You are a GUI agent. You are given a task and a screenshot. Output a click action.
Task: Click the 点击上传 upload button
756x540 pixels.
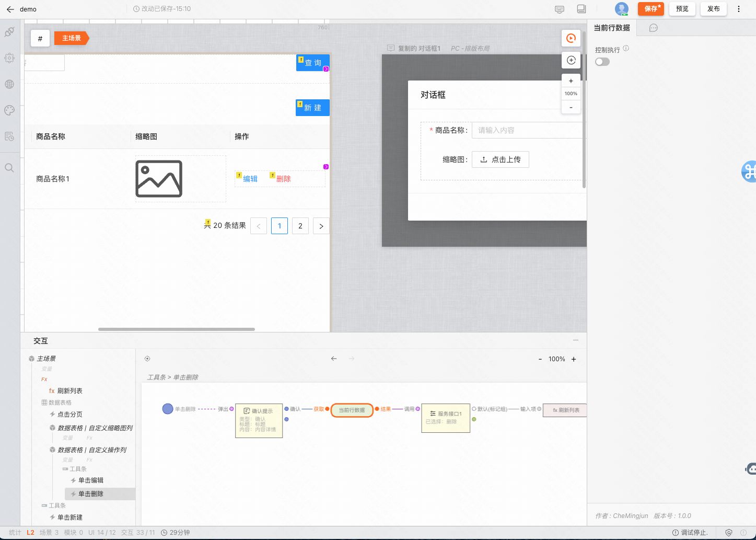point(501,159)
